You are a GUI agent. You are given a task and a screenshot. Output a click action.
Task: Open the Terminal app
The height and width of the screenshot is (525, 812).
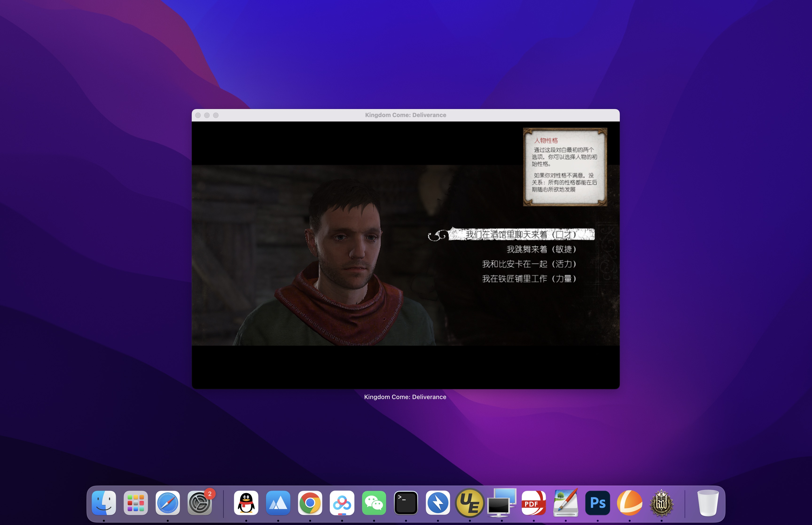point(406,503)
